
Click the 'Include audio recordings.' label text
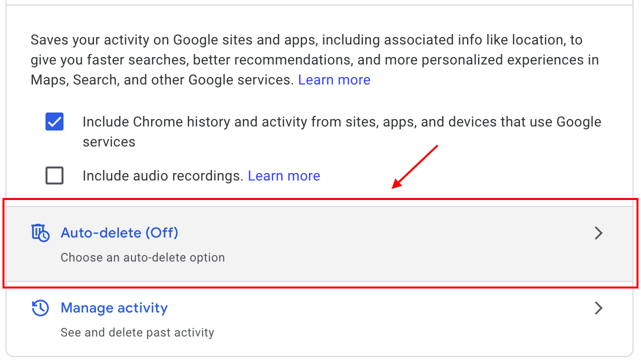[x=163, y=176]
